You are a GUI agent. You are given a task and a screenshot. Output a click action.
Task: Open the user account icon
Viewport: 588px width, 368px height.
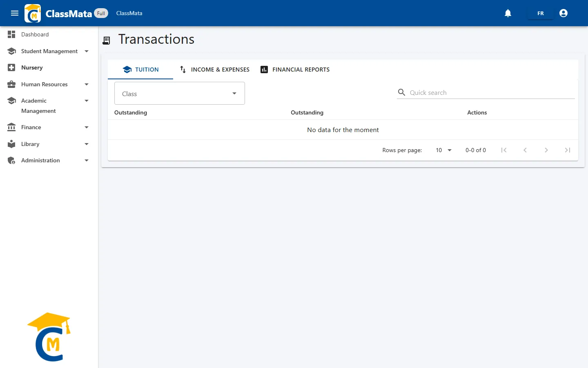[x=563, y=13]
